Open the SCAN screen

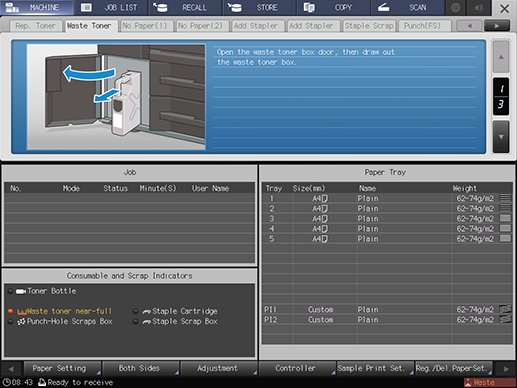click(407, 8)
